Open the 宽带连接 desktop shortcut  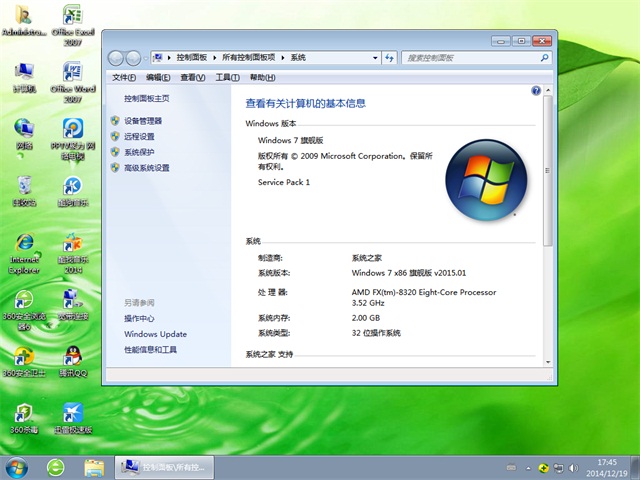coord(73,304)
